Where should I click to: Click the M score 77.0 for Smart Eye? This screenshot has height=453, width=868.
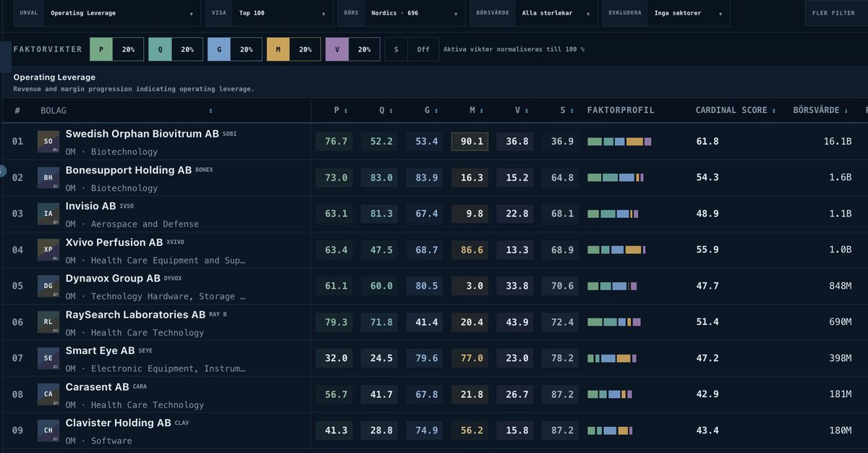(x=470, y=358)
